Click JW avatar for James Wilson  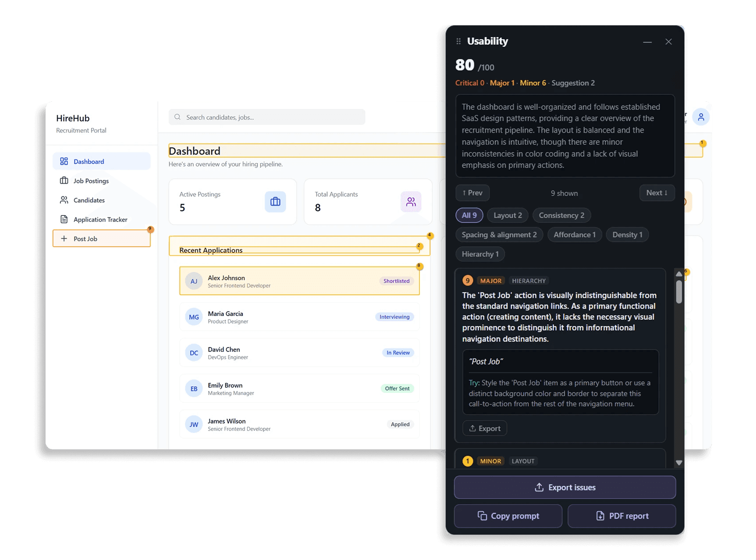coord(194,424)
